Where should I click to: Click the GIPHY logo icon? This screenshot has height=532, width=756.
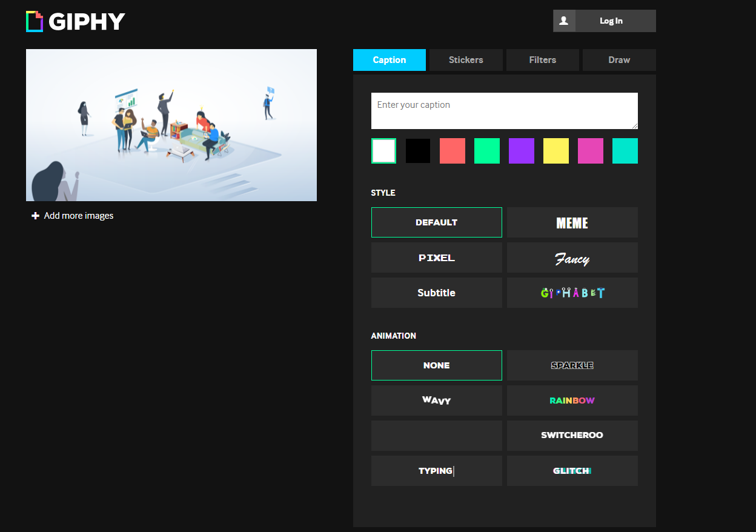coord(35,21)
